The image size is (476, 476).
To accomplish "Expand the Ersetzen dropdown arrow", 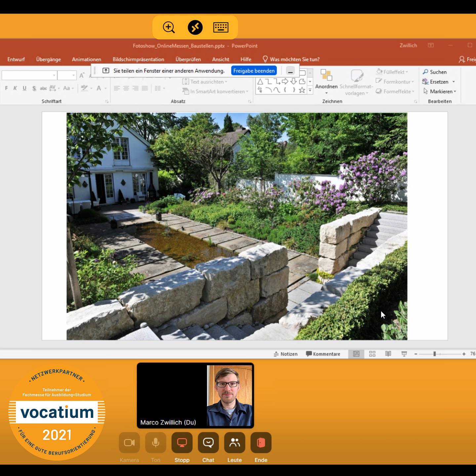I will click(454, 82).
